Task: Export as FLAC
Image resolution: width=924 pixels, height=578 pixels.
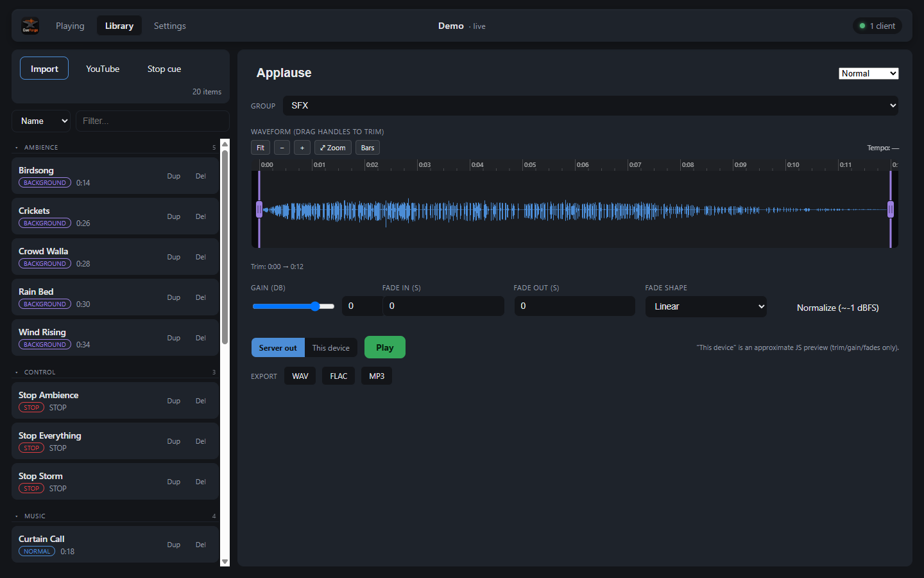Action: [x=339, y=376]
